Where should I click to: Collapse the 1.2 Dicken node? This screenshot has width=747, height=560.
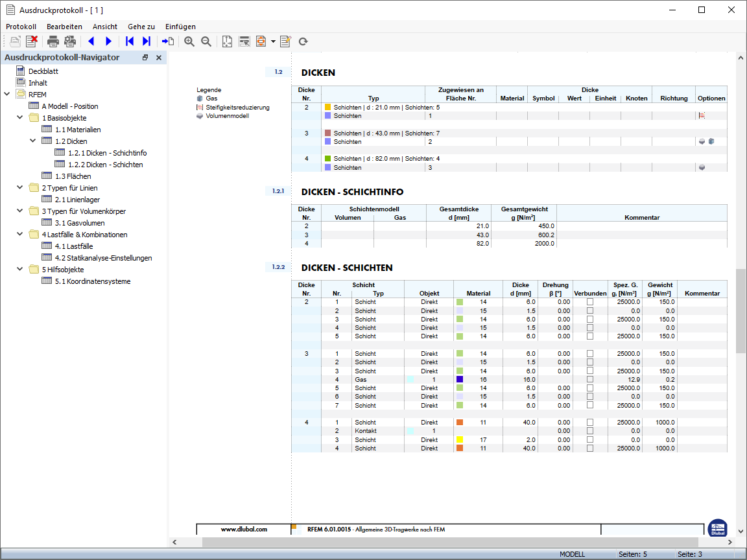click(x=33, y=141)
